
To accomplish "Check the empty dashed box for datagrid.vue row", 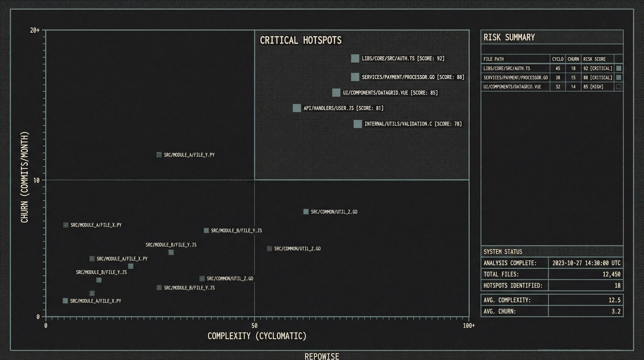I will coord(618,87).
